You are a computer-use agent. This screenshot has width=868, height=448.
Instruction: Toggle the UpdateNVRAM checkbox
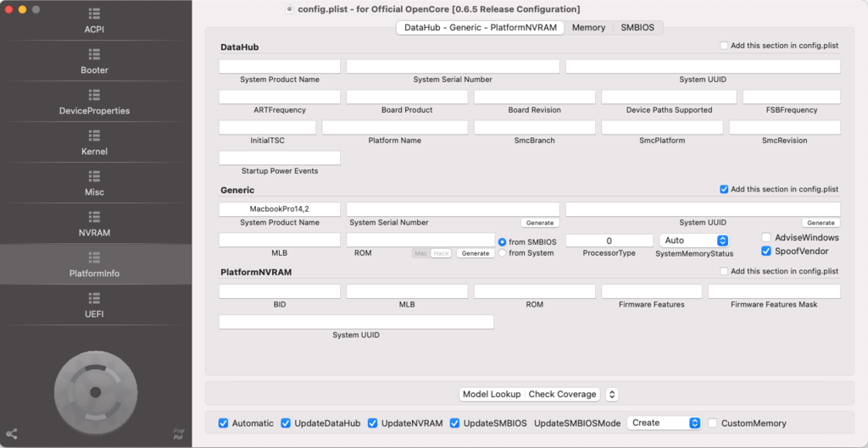[x=373, y=423]
